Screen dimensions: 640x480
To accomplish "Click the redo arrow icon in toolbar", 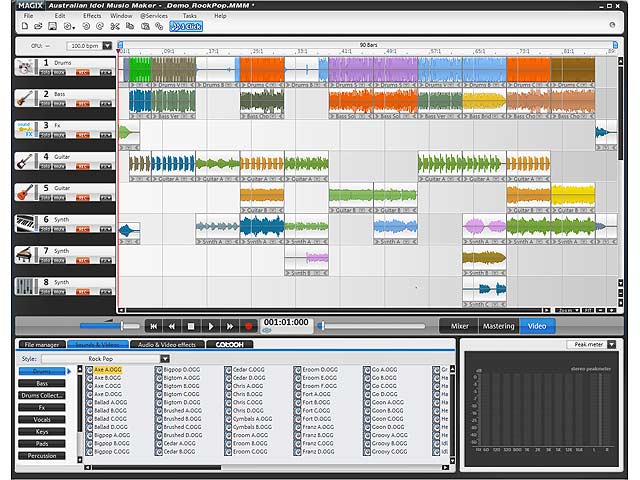I will [100, 26].
